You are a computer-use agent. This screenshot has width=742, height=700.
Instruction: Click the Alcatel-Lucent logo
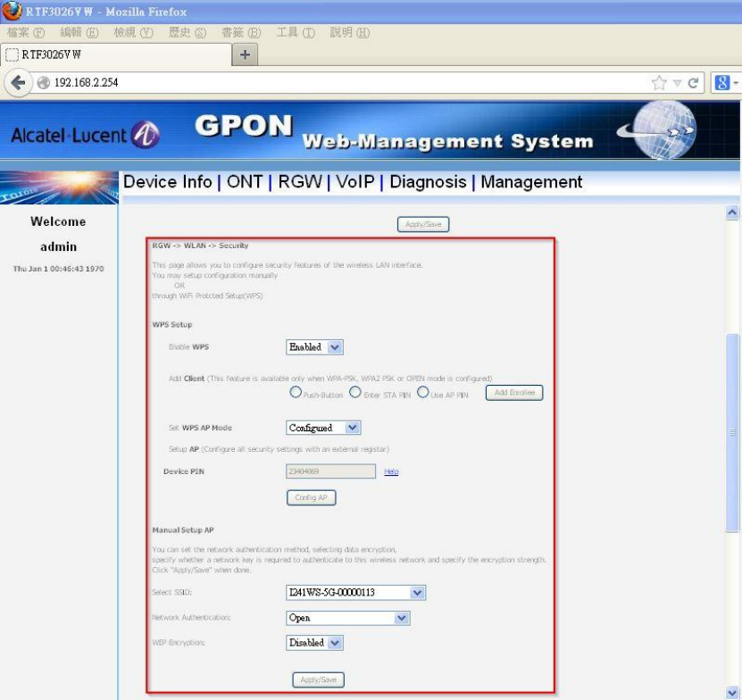coord(85,136)
